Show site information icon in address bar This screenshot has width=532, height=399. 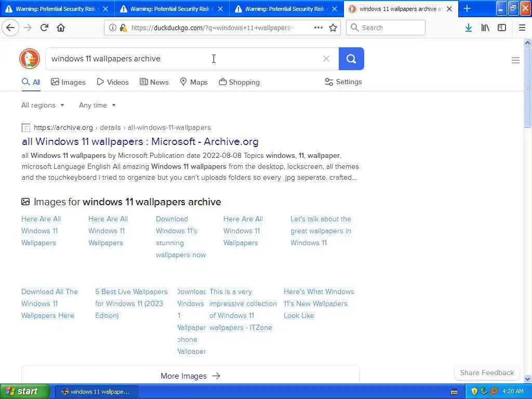coord(112,28)
